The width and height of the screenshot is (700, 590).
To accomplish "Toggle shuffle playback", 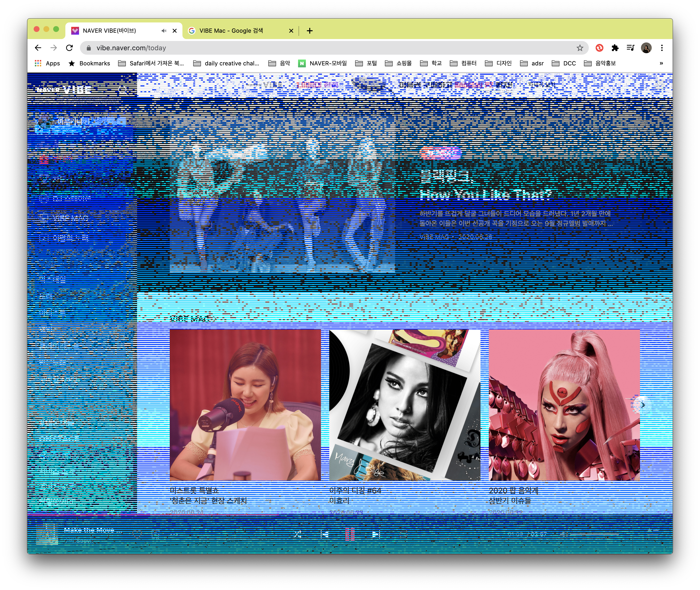I will [298, 534].
